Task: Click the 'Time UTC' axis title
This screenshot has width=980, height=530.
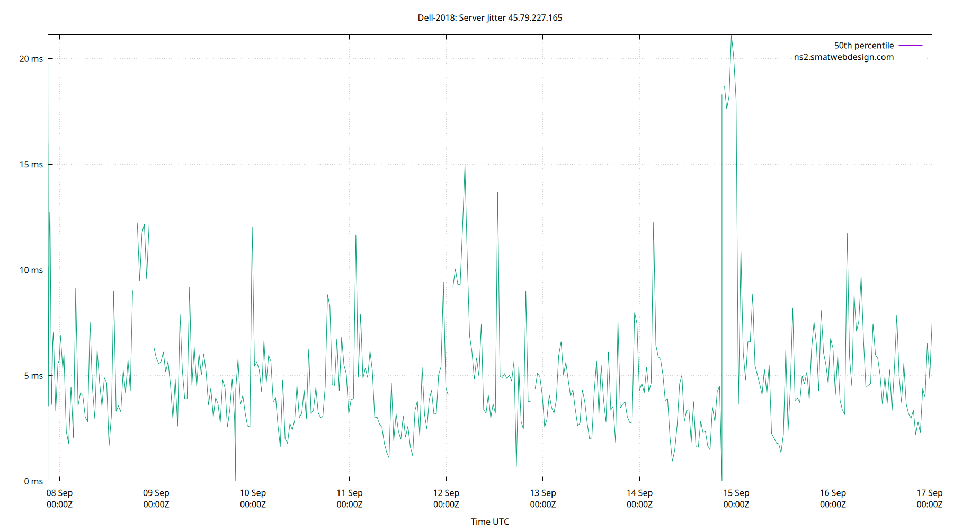Action: [490, 522]
